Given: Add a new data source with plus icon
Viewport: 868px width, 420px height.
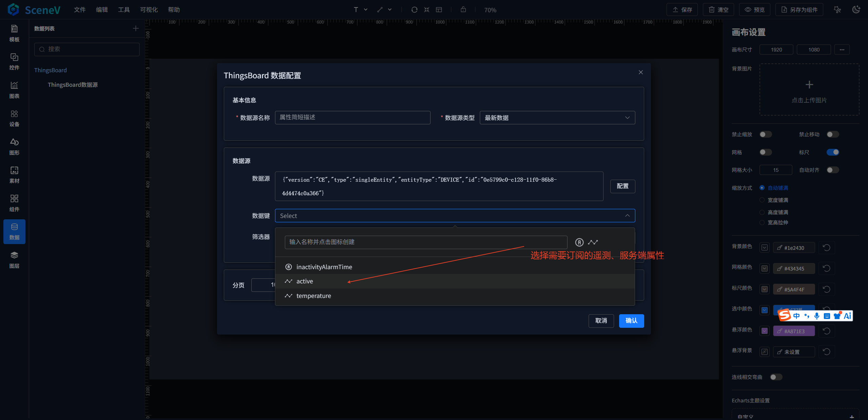Looking at the screenshot, I should (x=136, y=28).
